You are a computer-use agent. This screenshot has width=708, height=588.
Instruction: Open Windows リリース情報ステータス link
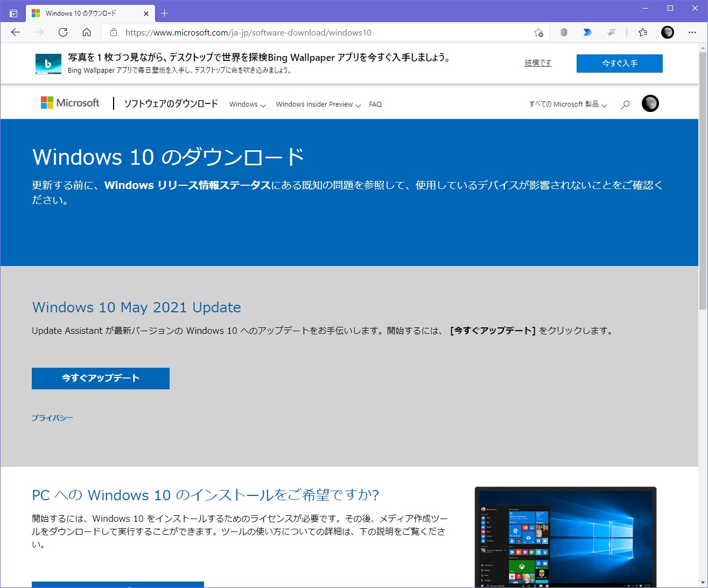point(187,185)
